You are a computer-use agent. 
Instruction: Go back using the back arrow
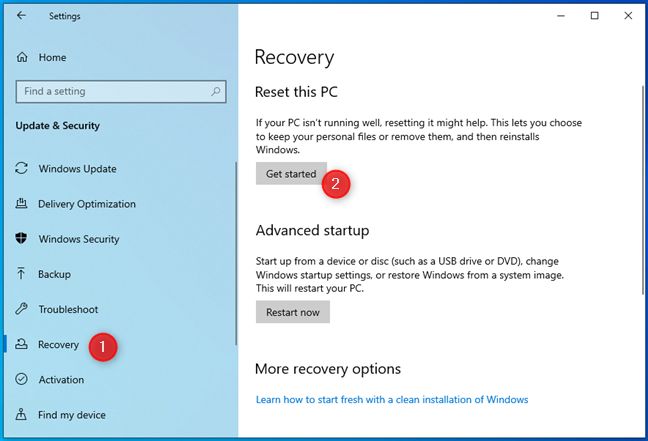[x=21, y=16]
